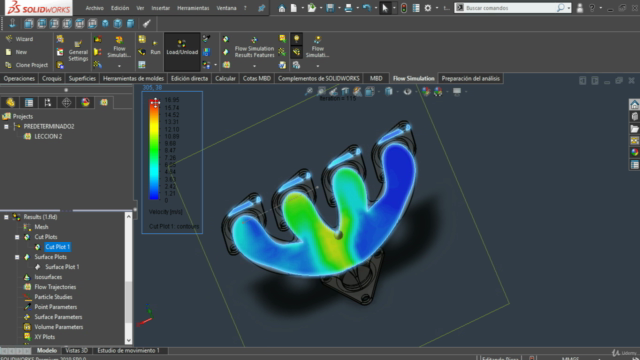Open ConfigurationManager tab icon
640x360 pixels.
coord(48,102)
